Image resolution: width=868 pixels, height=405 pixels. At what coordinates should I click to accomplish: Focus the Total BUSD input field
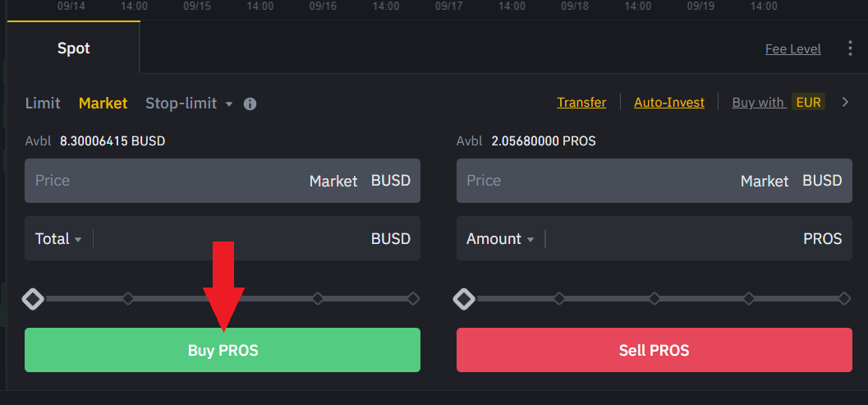pyautogui.click(x=230, y=239)
